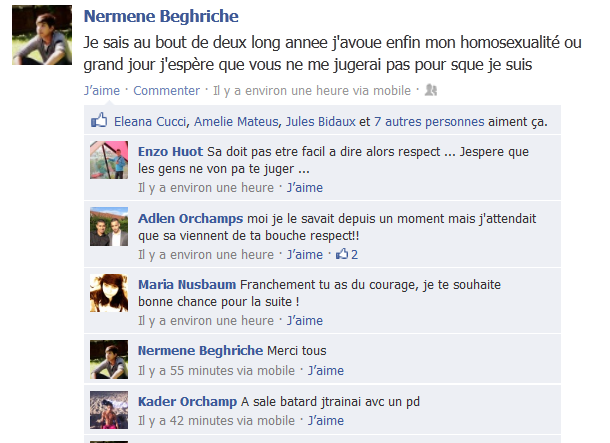Viewport: 610px width, 443px height.
Task: Open Kader Orchamp's avatar thumbnail
Action: [109, 410]
